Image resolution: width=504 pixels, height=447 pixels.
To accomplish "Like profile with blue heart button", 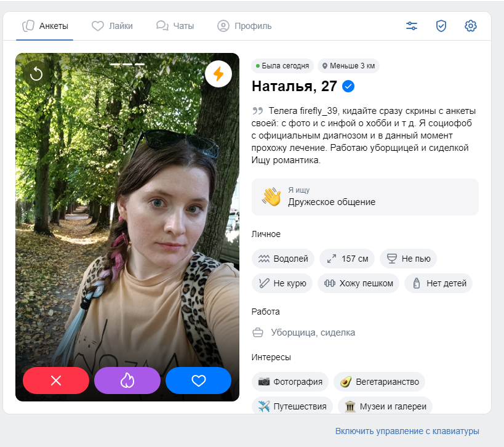I will pos(198,381).
